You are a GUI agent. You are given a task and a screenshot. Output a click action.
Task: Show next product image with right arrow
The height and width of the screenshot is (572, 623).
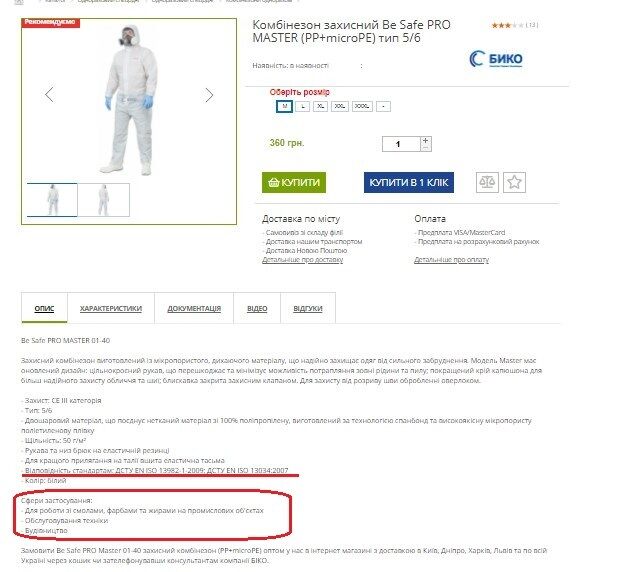(209, 95)
